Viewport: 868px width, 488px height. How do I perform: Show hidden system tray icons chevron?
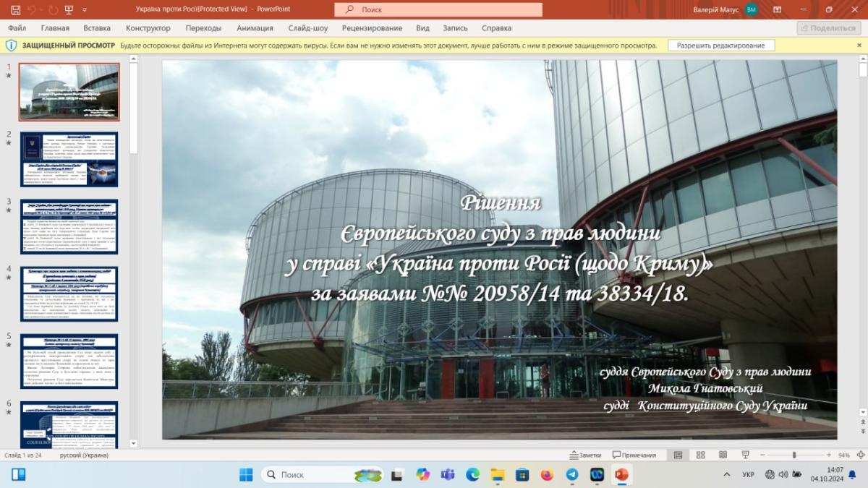point(726,474)
